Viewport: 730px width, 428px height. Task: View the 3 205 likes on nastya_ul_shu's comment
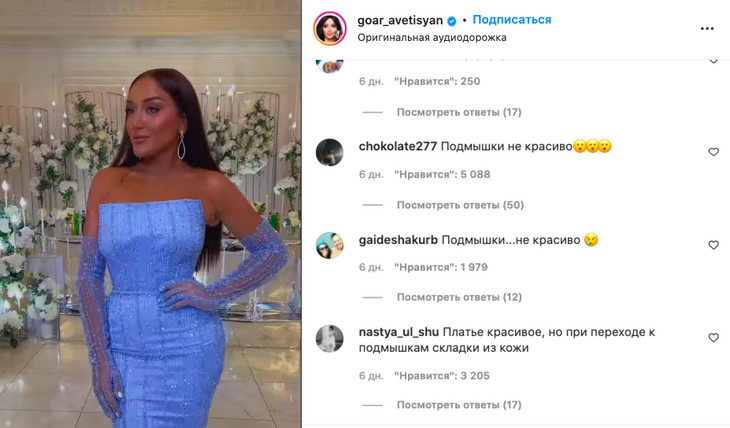[x=442, y=376]
